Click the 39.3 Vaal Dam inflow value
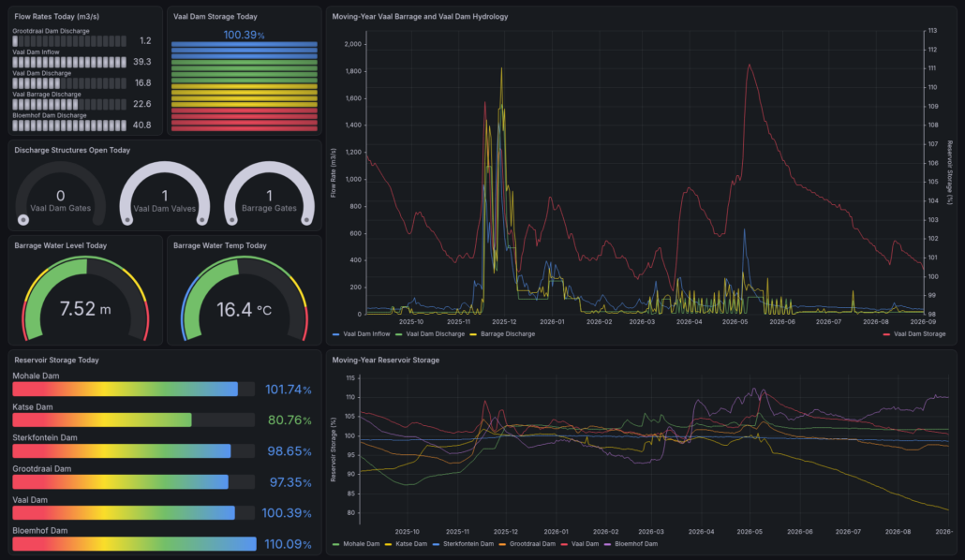 pyautogui.click(x=142, y=62)
